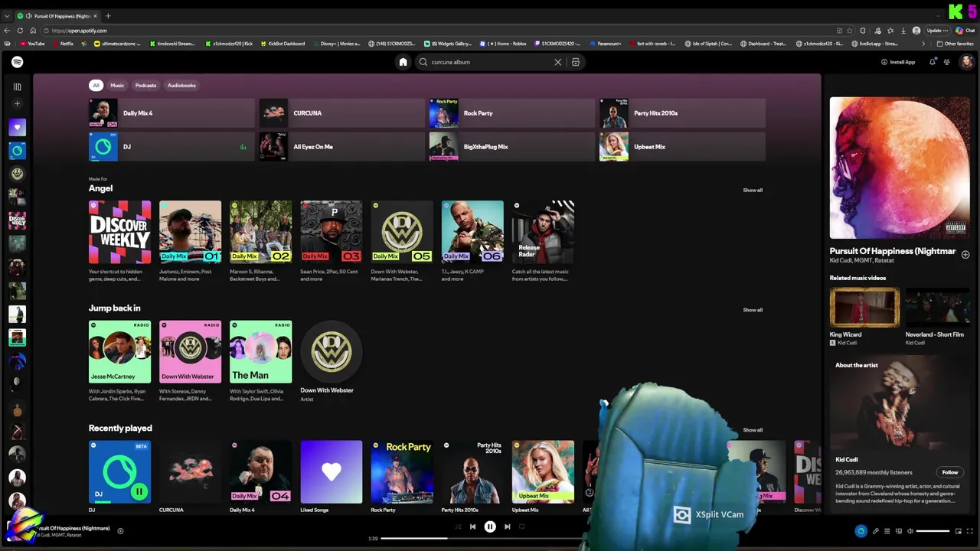This screenshot has height=551, width=980.
Task: Open YouTube bookmark
Action: click(x=32, y=44)
